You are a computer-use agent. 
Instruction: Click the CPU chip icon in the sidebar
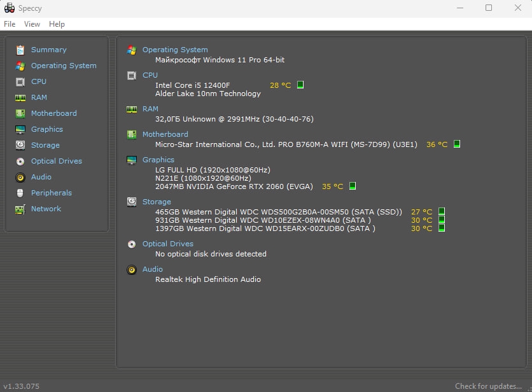click(20, 82)
